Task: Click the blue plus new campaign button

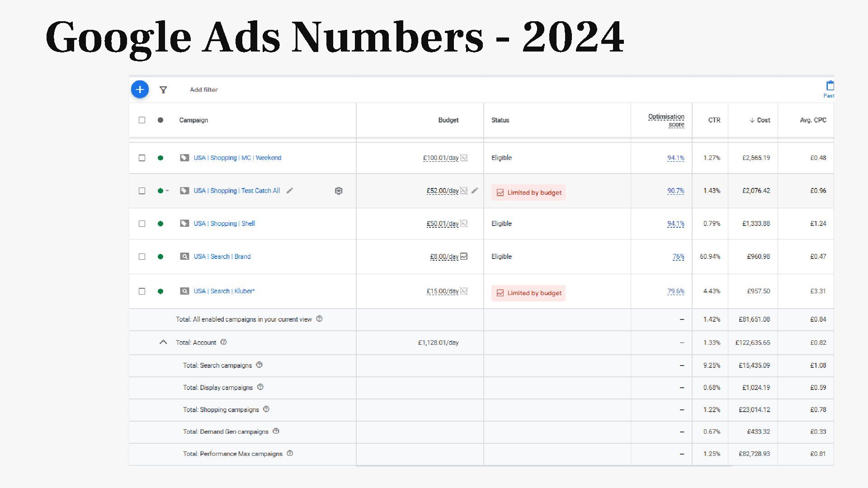Action: (x=140, y=89)
